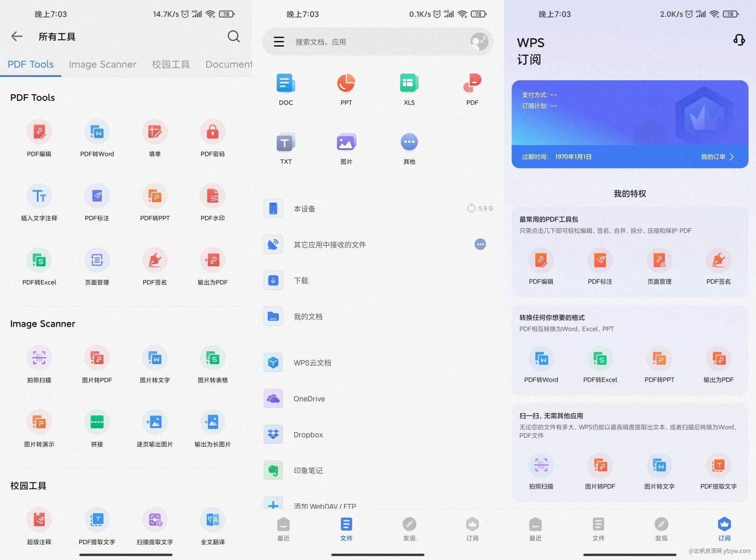Open 其它应用中接收的文件 folder row
This screenshot has width=756, height=560.
pos(378,245)
